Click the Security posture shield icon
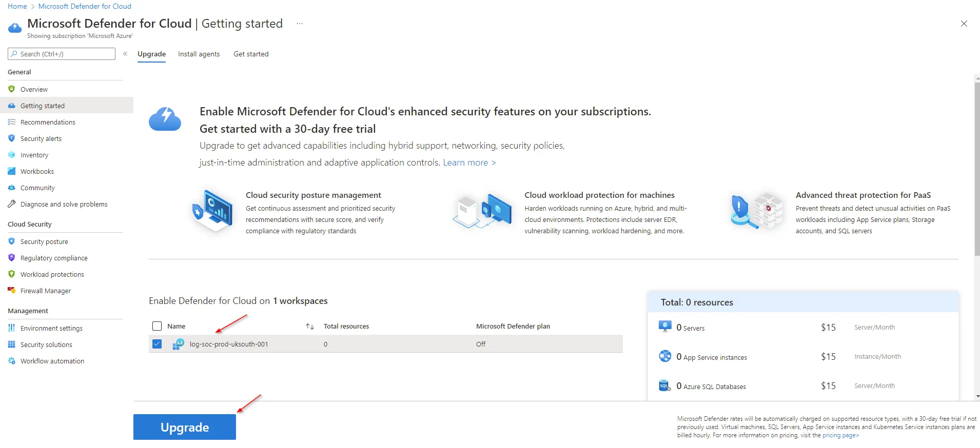Screen dimensions: 980x448 pyautogui.click(x=12, y=241)
